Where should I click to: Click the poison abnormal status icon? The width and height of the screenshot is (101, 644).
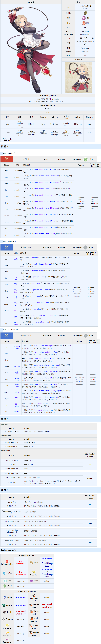click(x=4, y=605)
